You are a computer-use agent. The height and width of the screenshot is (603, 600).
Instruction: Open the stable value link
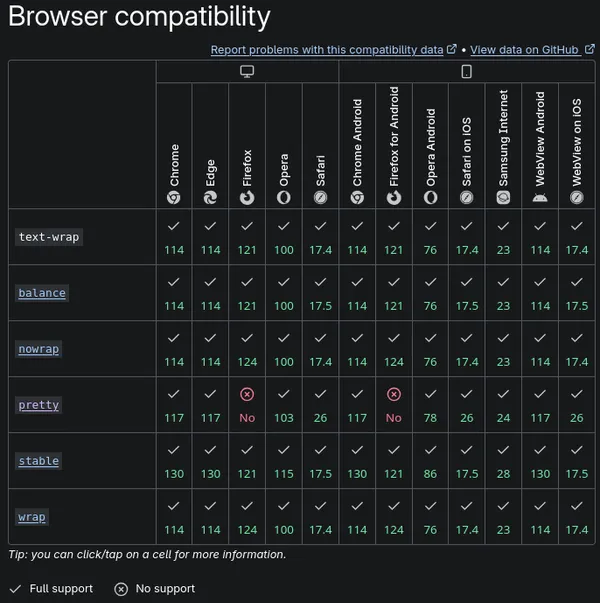click(38, 461)
